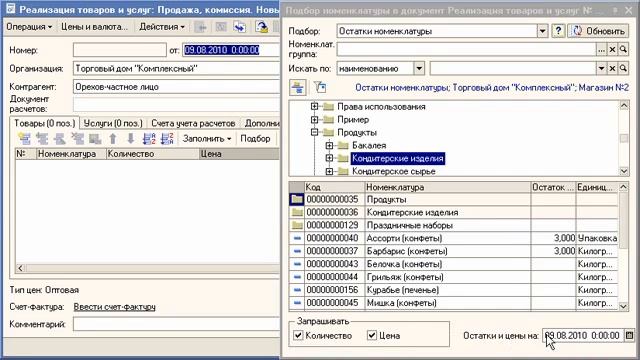Collapse the Продукты folder in the tree
This screenshot has height=360, width=640.
[x=314, y=132]
